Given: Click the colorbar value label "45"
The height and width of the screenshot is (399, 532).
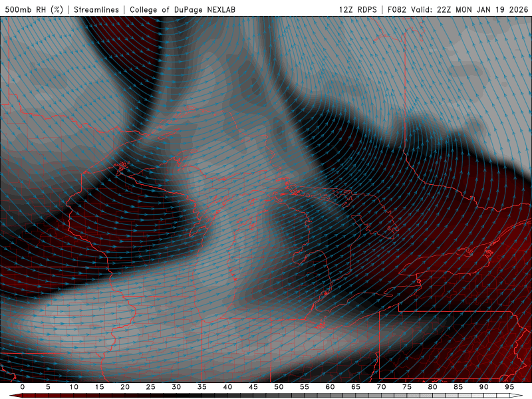Looking at the screenshot, I should click(x=253, y=387).
